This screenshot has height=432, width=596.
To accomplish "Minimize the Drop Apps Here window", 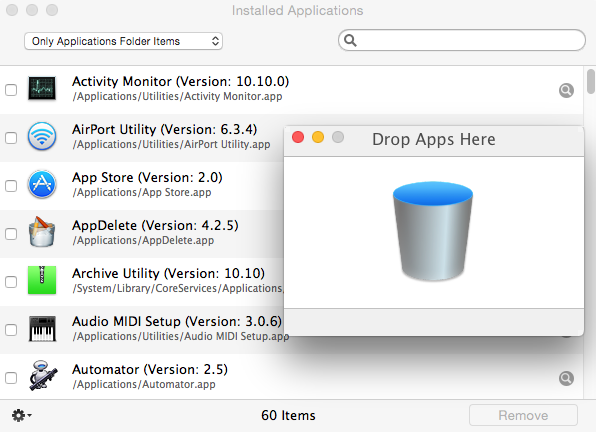I will click(318, 137).
